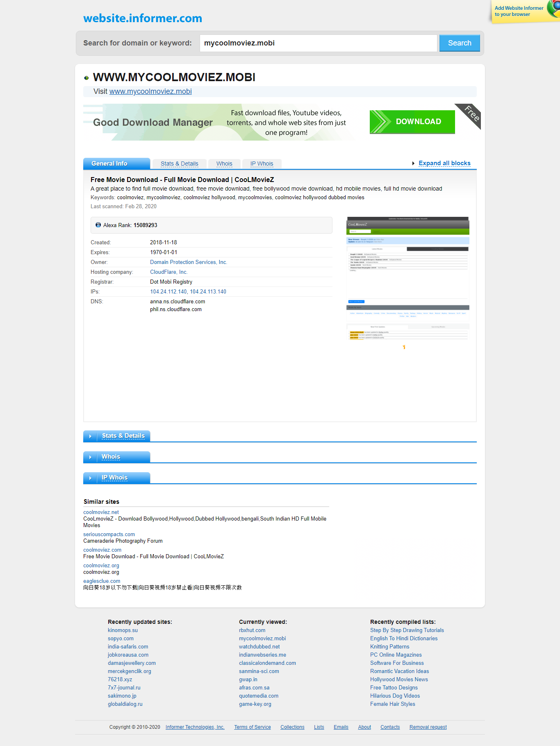Open Hollywood Movies News list
560x746 pixels.
click(x=399, y=680)
